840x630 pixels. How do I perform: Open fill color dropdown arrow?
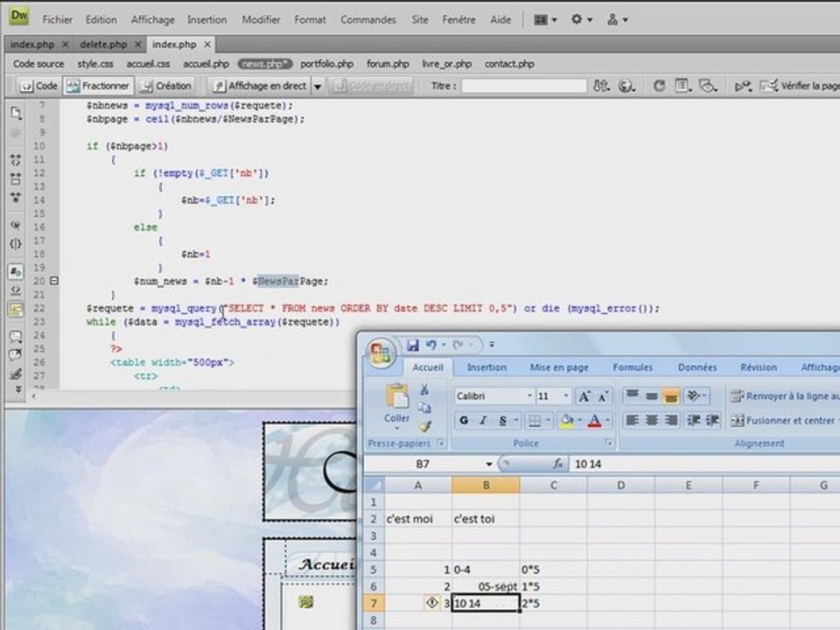(x=579, y=421)
